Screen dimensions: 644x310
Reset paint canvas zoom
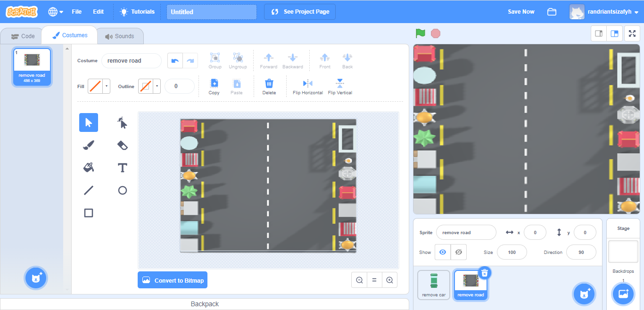374,280
